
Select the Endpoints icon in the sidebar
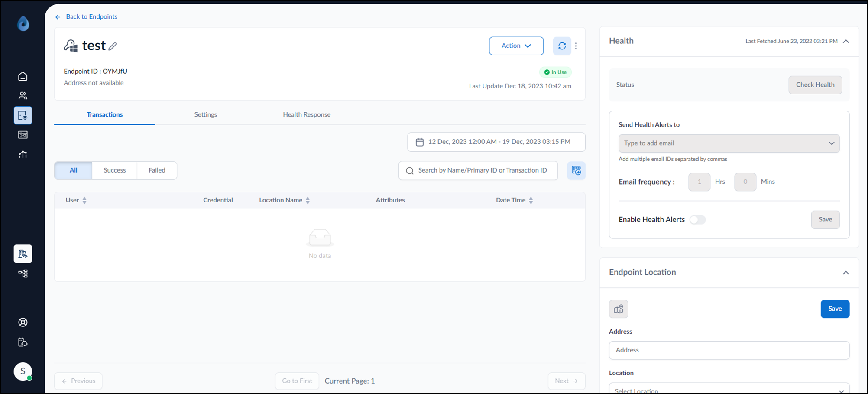pos(23,115)
